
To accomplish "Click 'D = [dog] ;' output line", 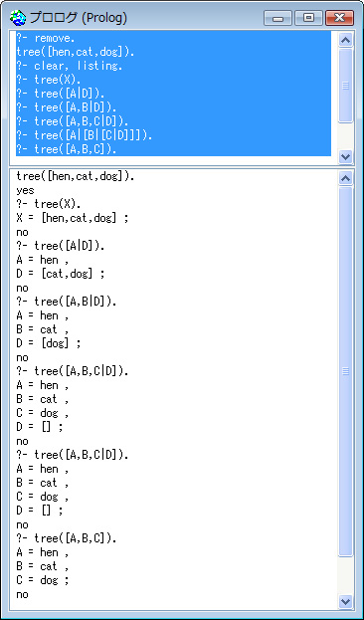I will coord(49,343).
